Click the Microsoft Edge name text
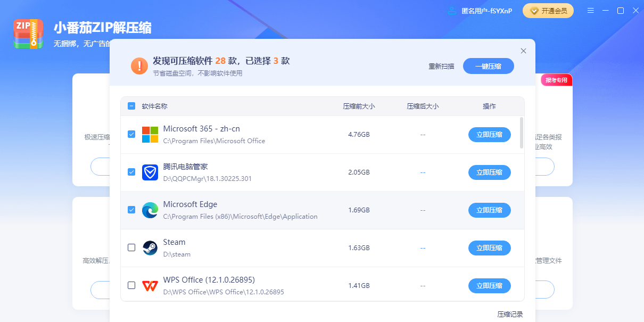Screen dimensions: 644x322 190,204
